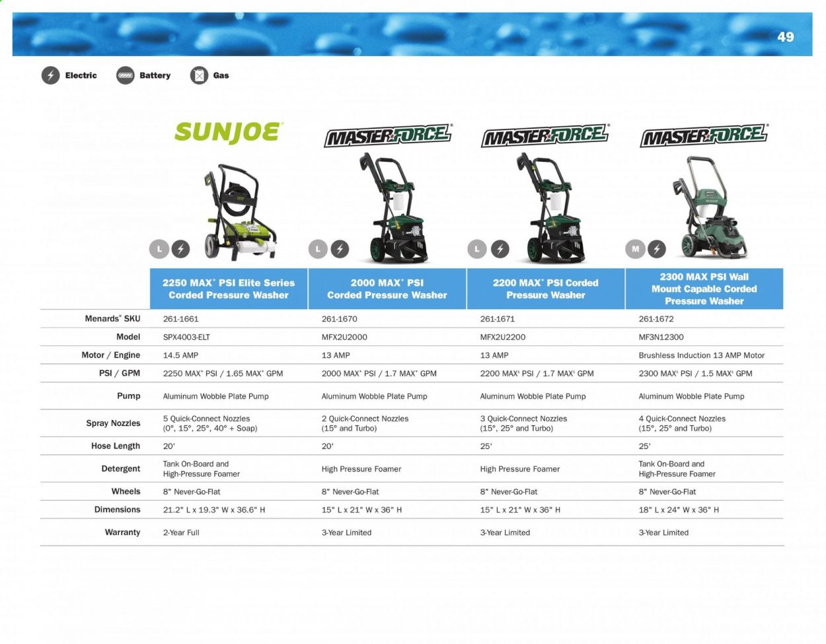The image size is (826, 644).
Task: Click the page number 49
Action: click(x=786, y=37)
